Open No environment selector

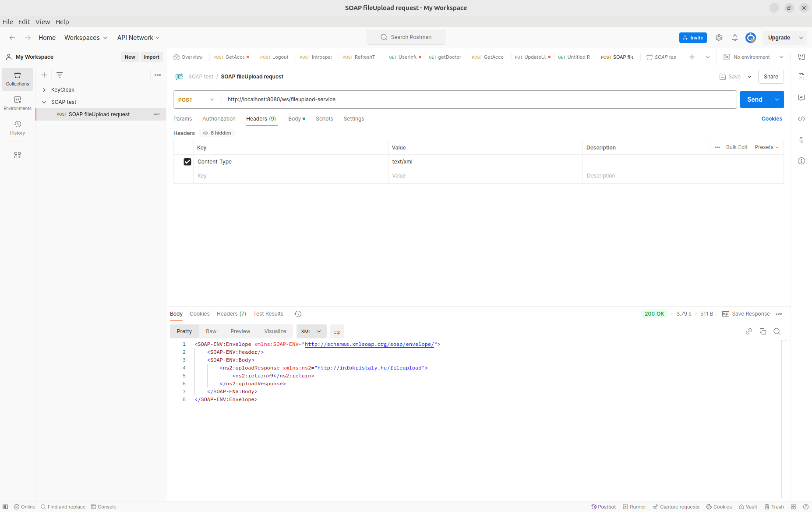tap(754, 57)
